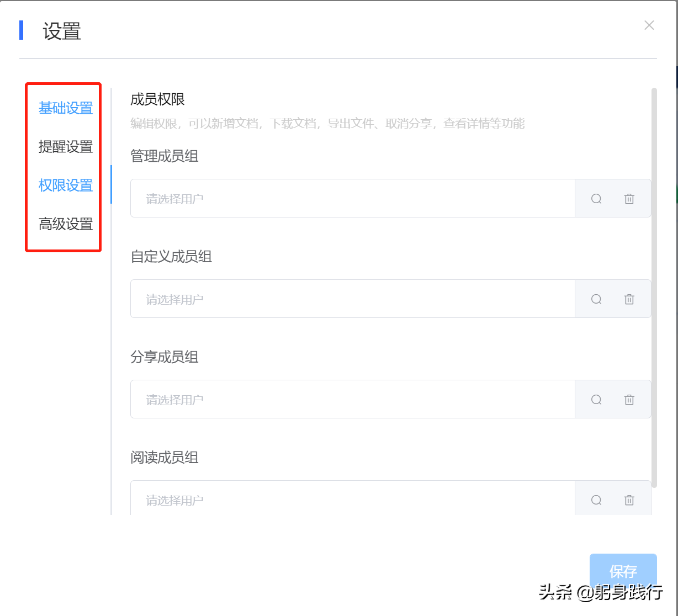
Task: Click search icon for 自定义成员组
Action: click(x=596, y=299)
